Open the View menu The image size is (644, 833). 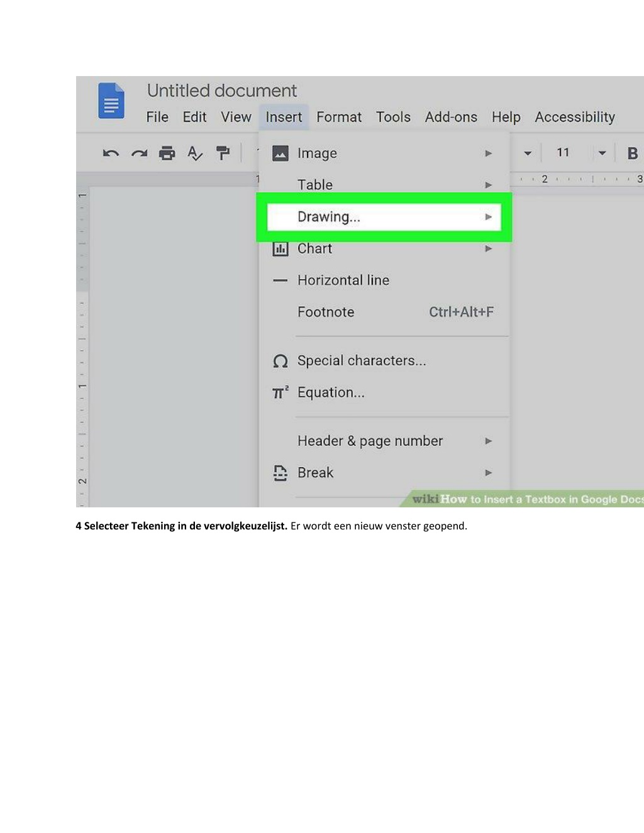pyautogui.click(x=236, y=117)
